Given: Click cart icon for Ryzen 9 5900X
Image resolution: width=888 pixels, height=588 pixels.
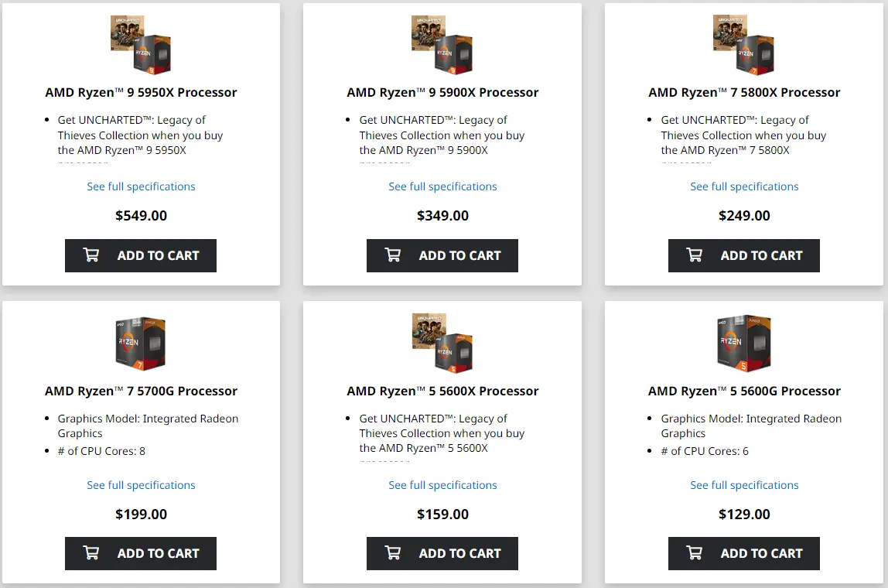Looking at the screenshot, I should pyautogui.click(x=393, y=255).
